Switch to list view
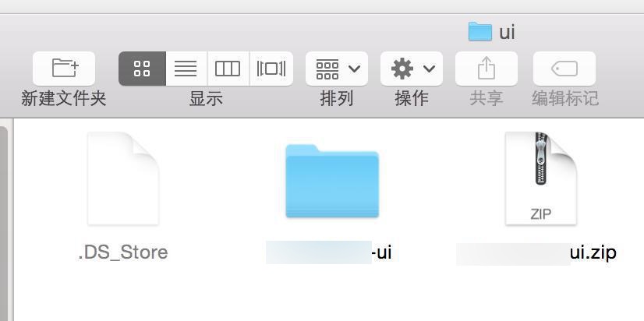The image size is (644, 321). coord(186,69)
